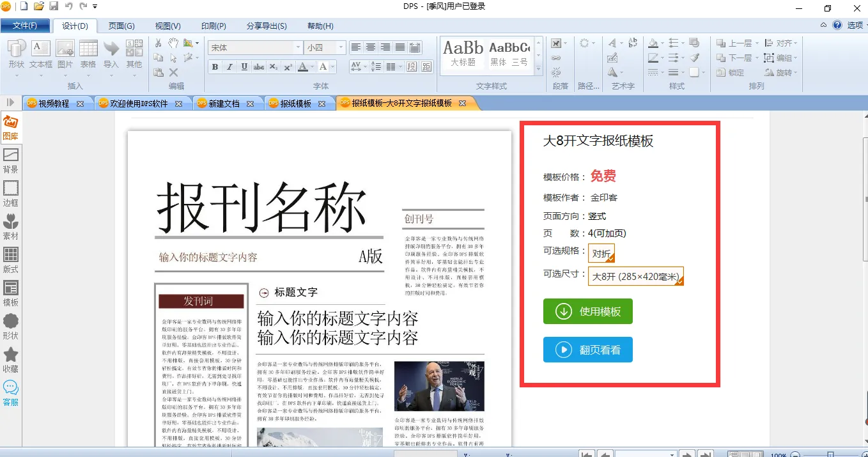This screenshot has height=457, width=868.
Task: Open the 素材 materials panel in sidebar
Action: click(x=10, y=227)
